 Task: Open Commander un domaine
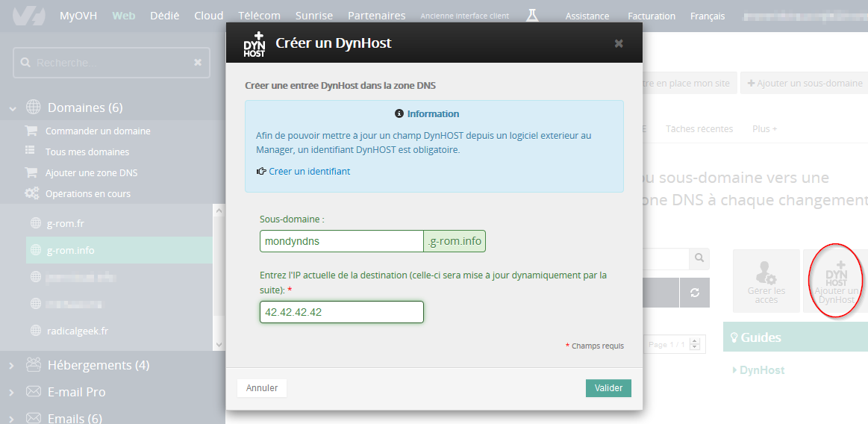point(98,131)
